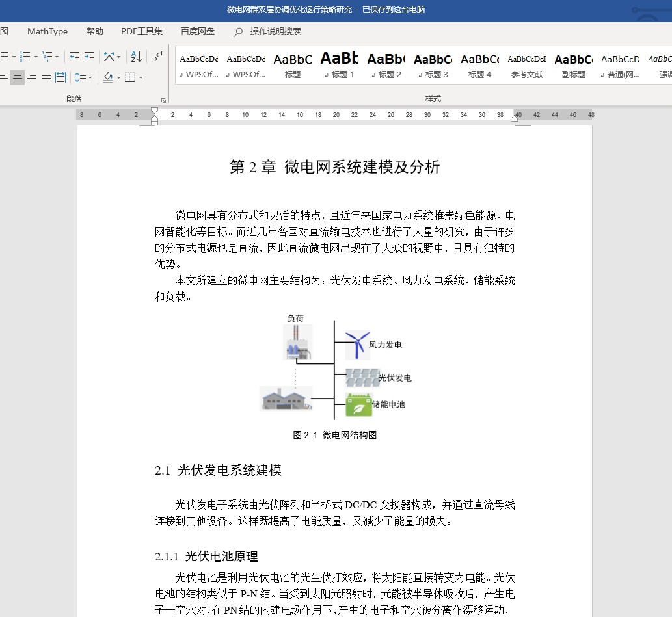Apply the 参考文献 style
Screen dimensions: 672x617
527,66
